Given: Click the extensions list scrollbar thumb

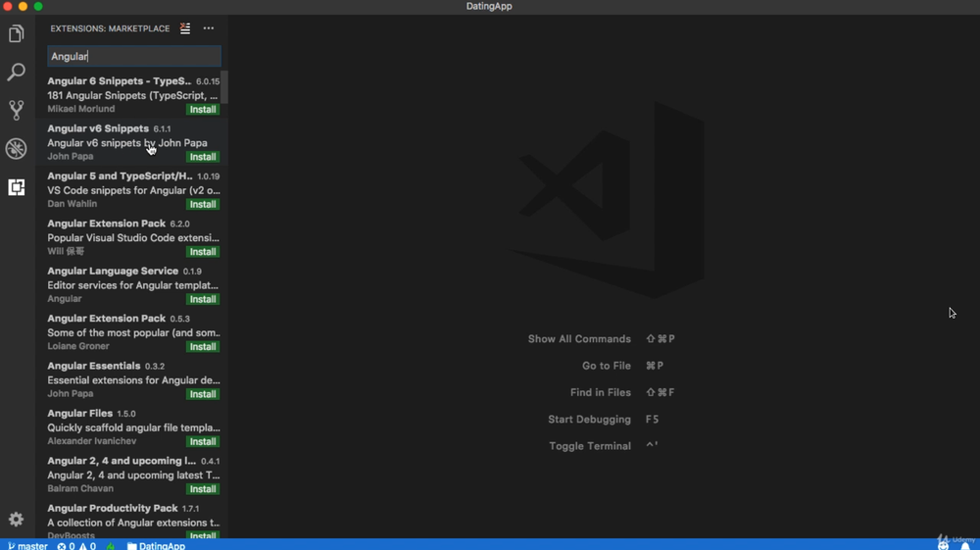Looking at the screenshot, I should point(224,87).
